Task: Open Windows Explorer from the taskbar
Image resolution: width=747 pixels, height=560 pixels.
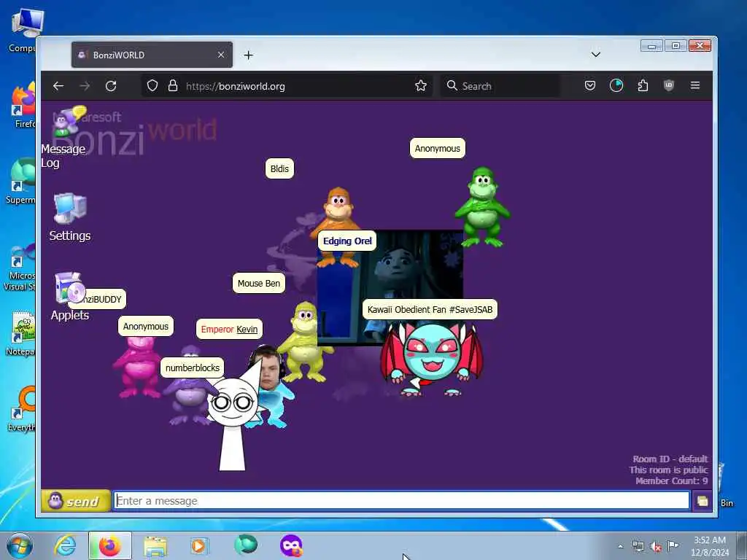Action: 155,547
